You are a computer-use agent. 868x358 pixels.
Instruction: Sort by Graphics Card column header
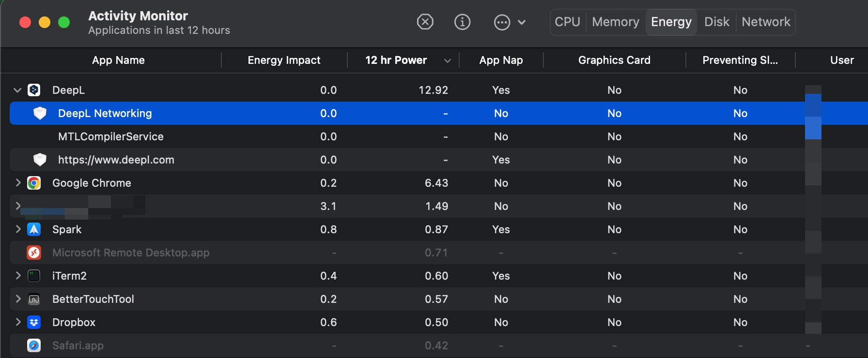(x=614, y=60)
